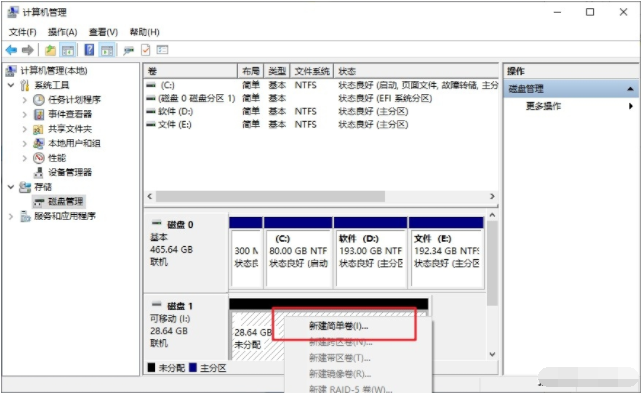Click the volume list horizontal scrollbar thumb
Viewport: 644px width, 396px height.
tap(271, 196)
